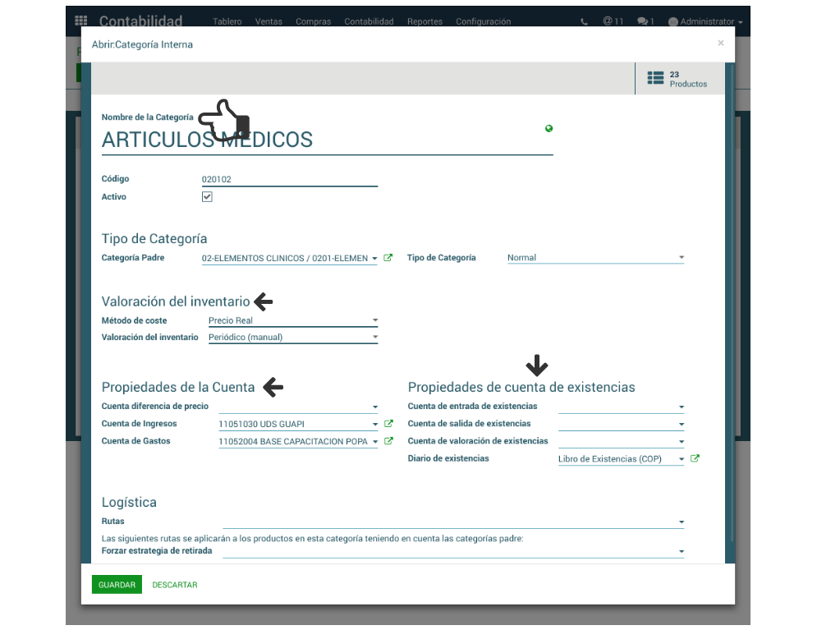
Task: Close the Categoría Interna dialog
Action: point(720,44)
